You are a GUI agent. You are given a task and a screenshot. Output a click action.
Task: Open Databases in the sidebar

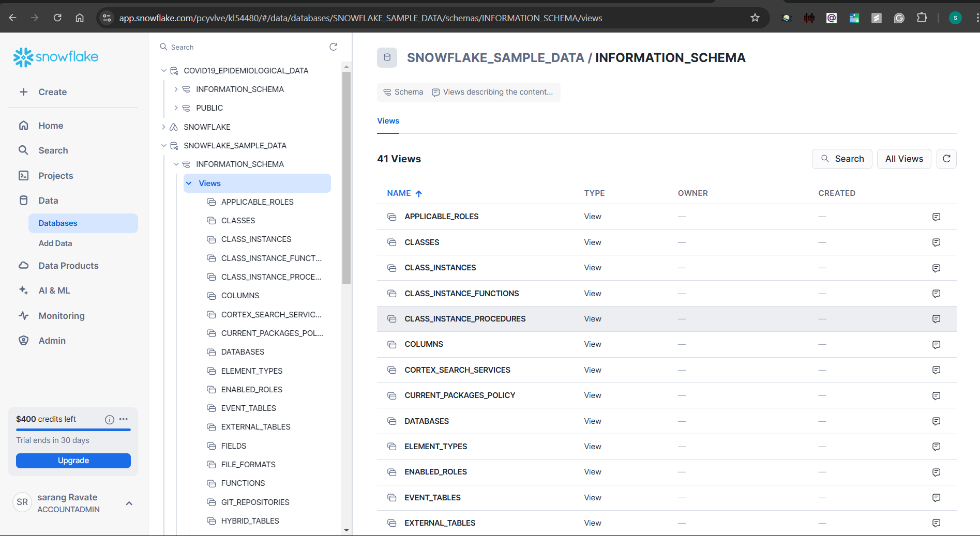pos(83,223)
